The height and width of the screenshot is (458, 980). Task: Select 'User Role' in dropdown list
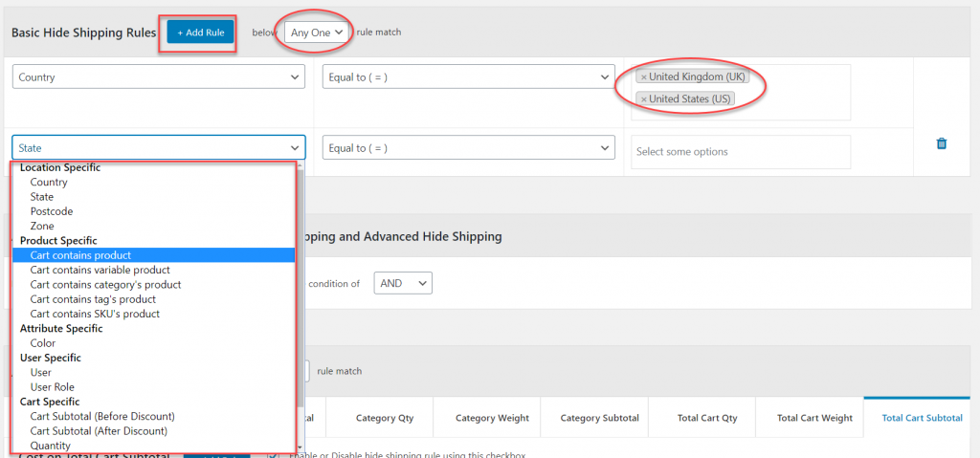point(52,387)
